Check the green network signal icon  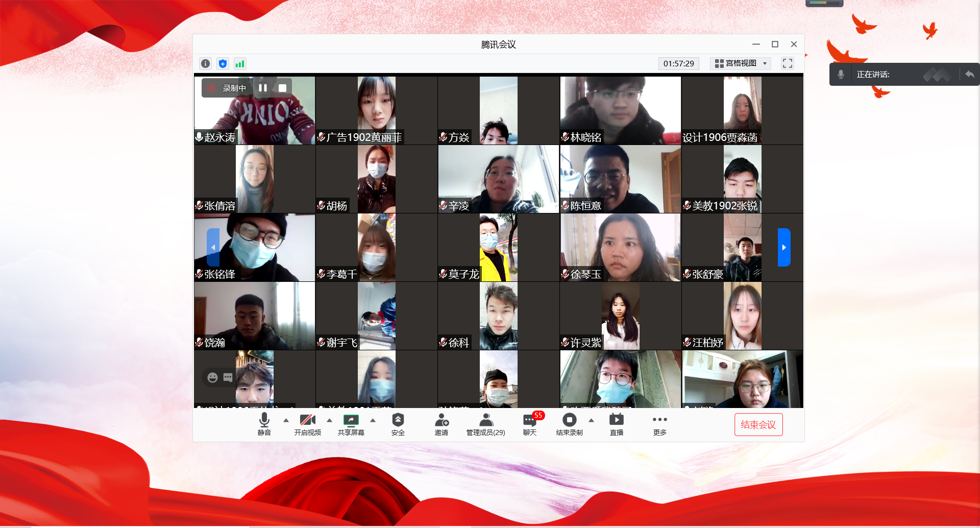pos(240,64)
